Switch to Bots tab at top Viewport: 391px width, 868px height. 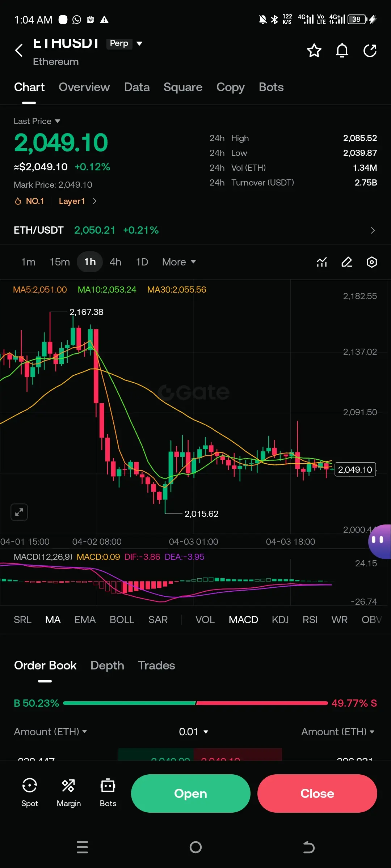point(271,87)
